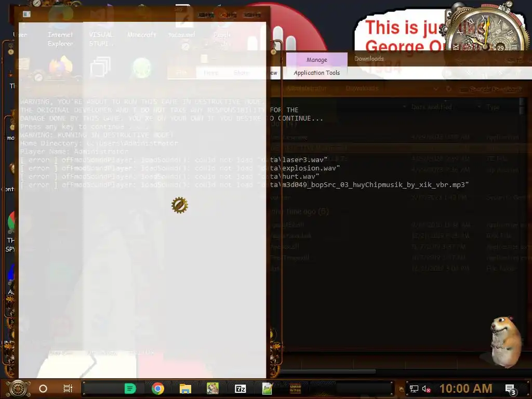Open the Action Center notifications icon
Image resolution: width=532 pixels, height=399 pixels.
(x=511, y=389)
